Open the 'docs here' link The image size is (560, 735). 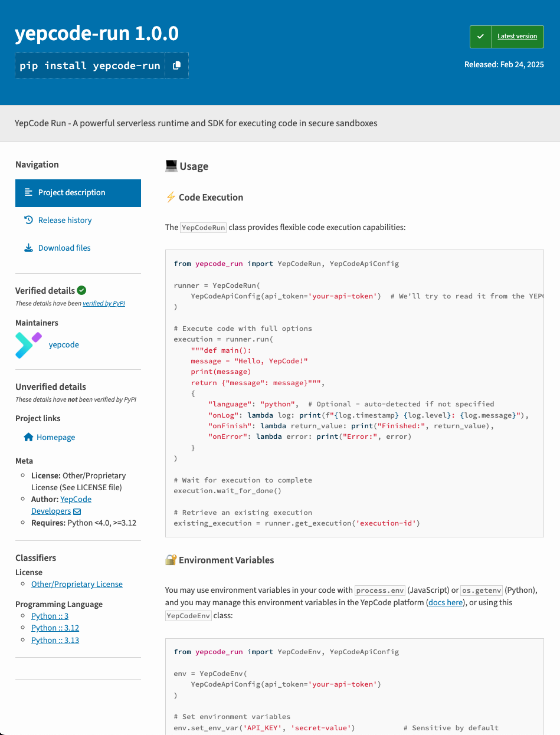click(x=446, y=603)
